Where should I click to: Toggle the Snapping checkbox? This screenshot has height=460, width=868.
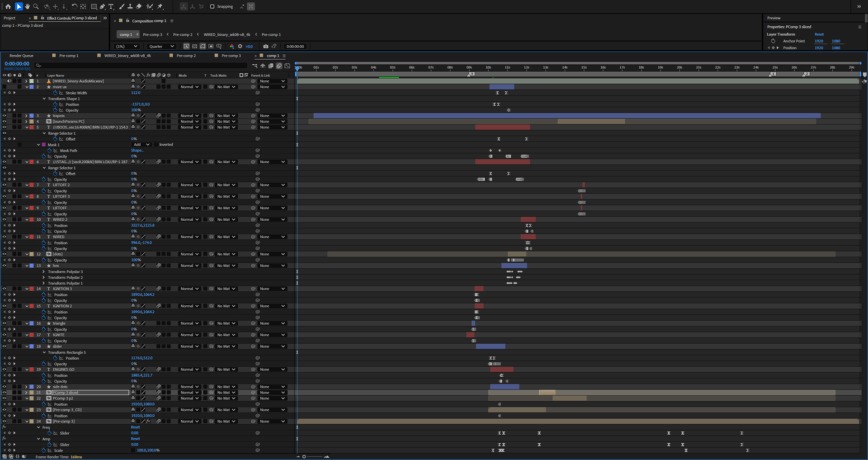point(212,6)
